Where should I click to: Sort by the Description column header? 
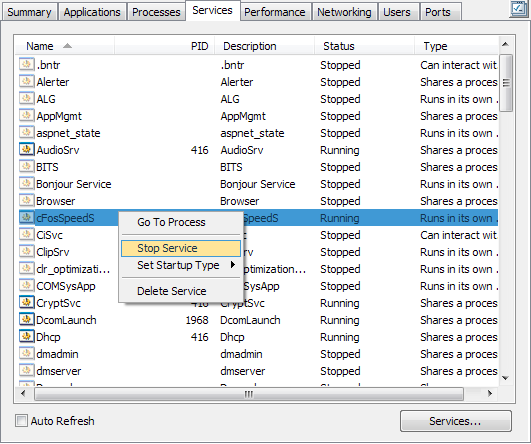coord(264,46)
